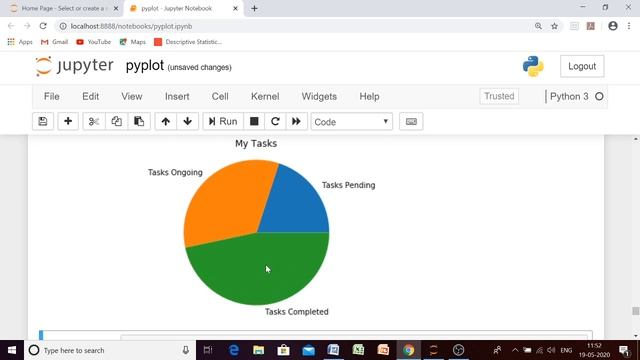Click the Python 3 kernel idle indicator circle

599,96
